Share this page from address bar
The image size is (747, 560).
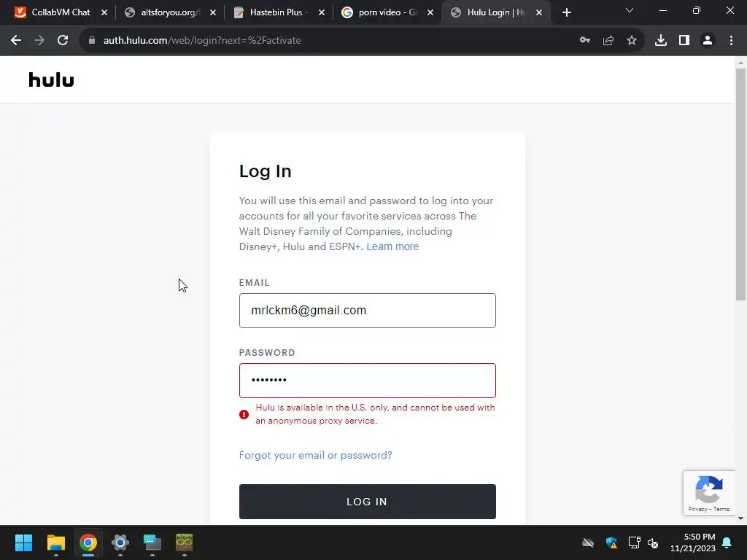pos(608,41)
